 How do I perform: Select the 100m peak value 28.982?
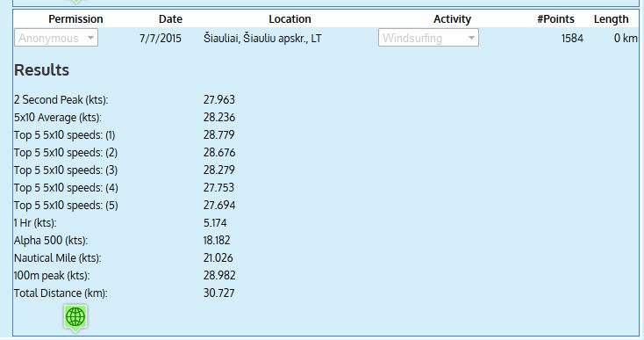219,276
